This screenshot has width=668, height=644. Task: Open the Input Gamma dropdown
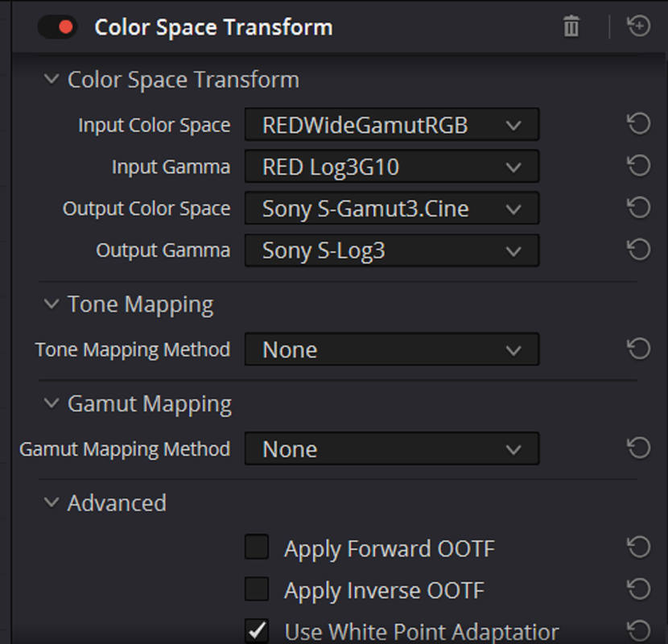point(391,167)
